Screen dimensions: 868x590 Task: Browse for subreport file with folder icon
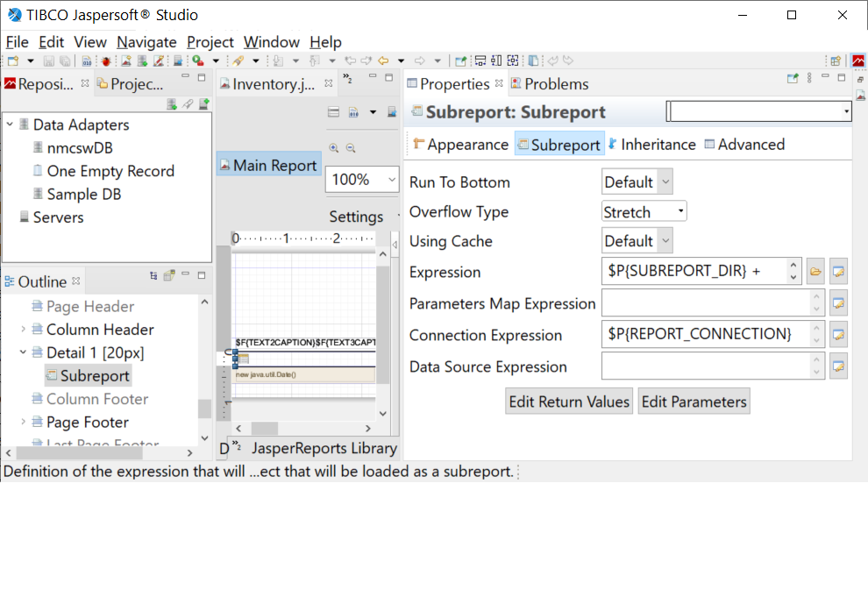coord(815,272)
